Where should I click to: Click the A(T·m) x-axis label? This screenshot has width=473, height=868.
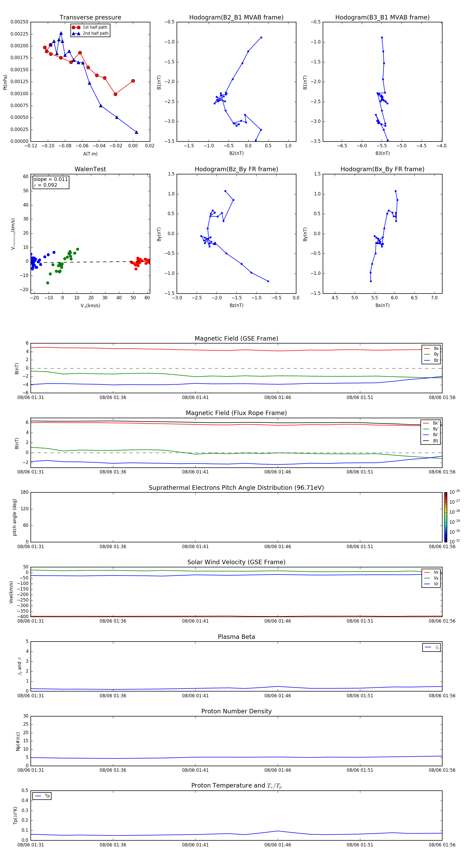coord(90,154)
